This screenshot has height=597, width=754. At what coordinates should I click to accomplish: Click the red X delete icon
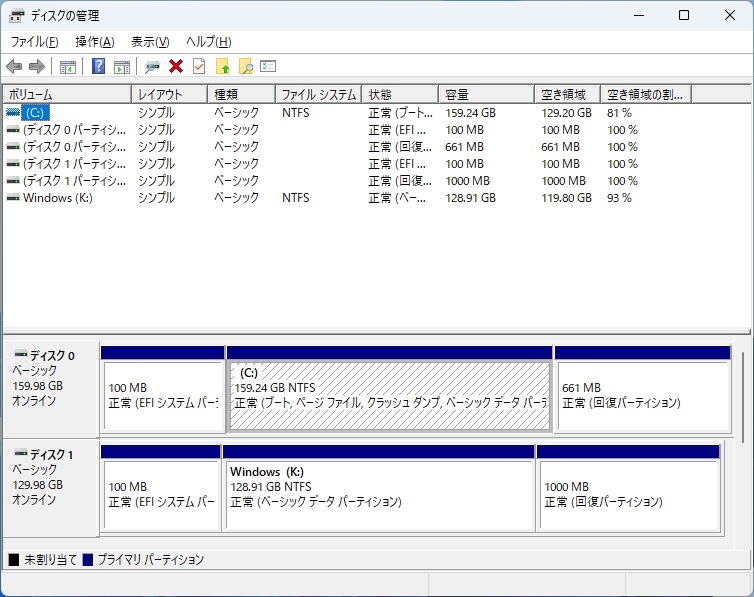pyautogui.click(x=176, y=67)
